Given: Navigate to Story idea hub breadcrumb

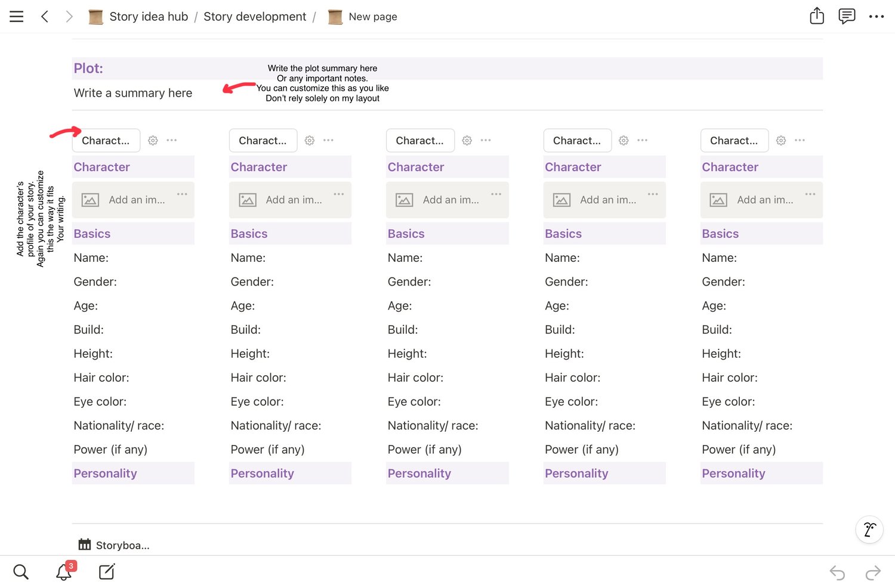Looking at the screenshot, I should coord(149,17).
